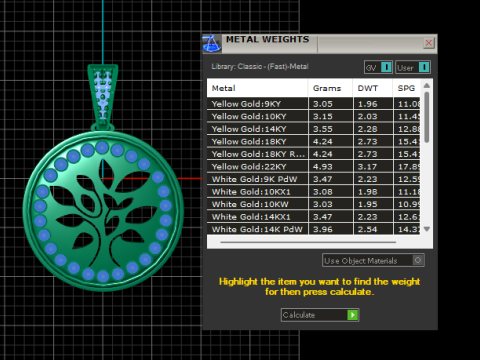Click the 4.93 grams value for 22KY
Viewport: 480px width, 360px height.
[x=323, y=167]
